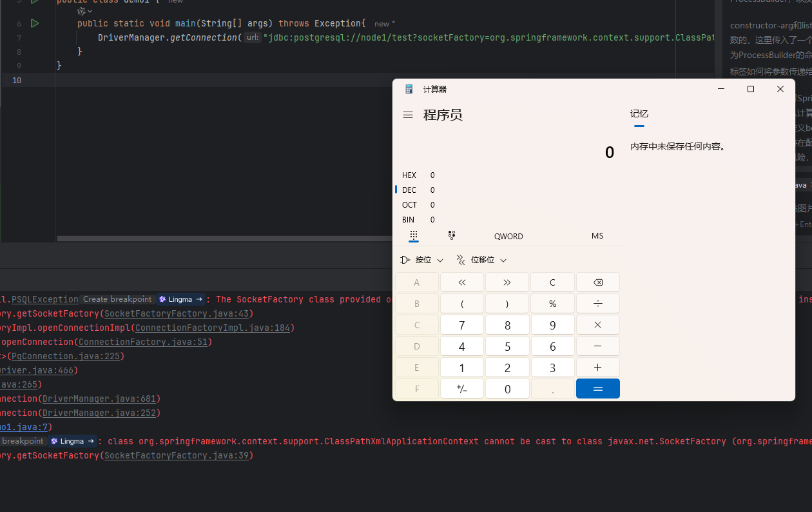Screen dimensions: 812x512
Task: Click the calculator app icon in title bar
Action: coord(409,89)
